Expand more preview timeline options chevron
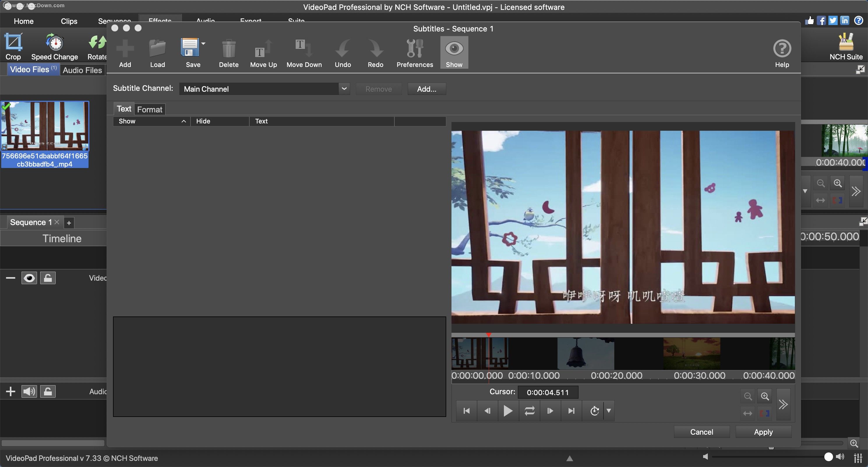Viewport: 868px width, 467px height. [783, 404]
